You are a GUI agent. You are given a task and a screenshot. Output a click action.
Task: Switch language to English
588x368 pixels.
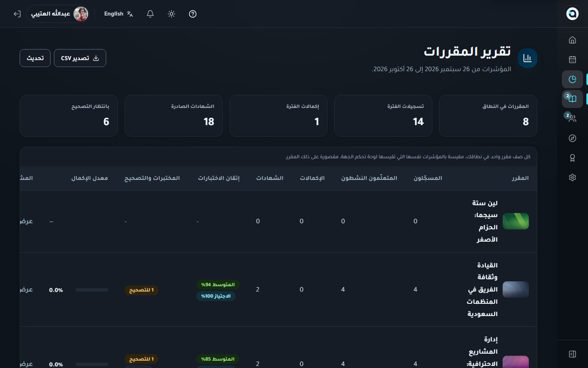118,14
